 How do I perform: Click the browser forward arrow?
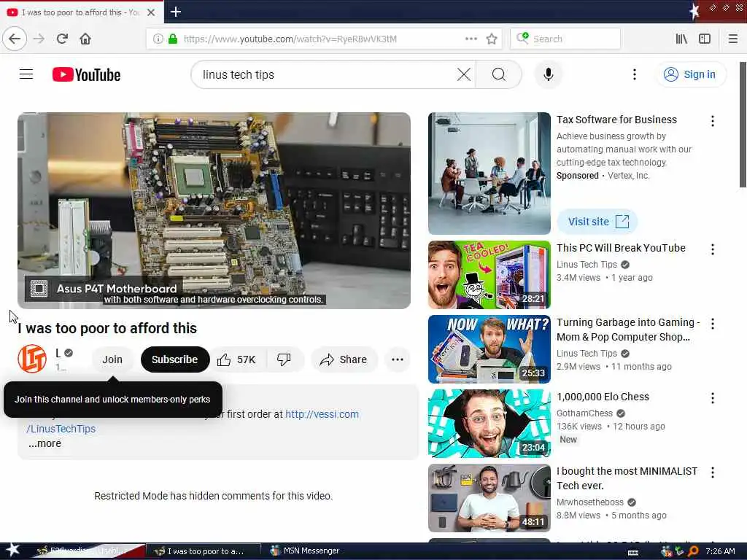coord(39,39)
